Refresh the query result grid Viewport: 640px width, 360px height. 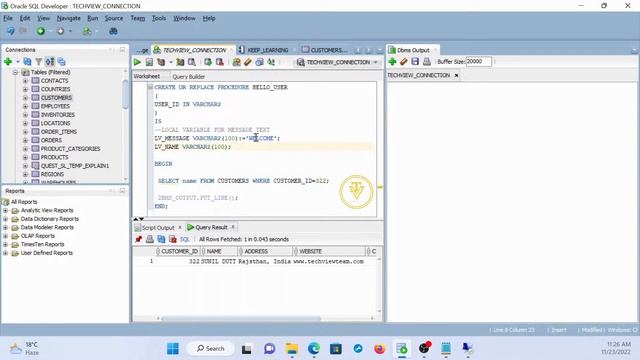pos(161,239)
